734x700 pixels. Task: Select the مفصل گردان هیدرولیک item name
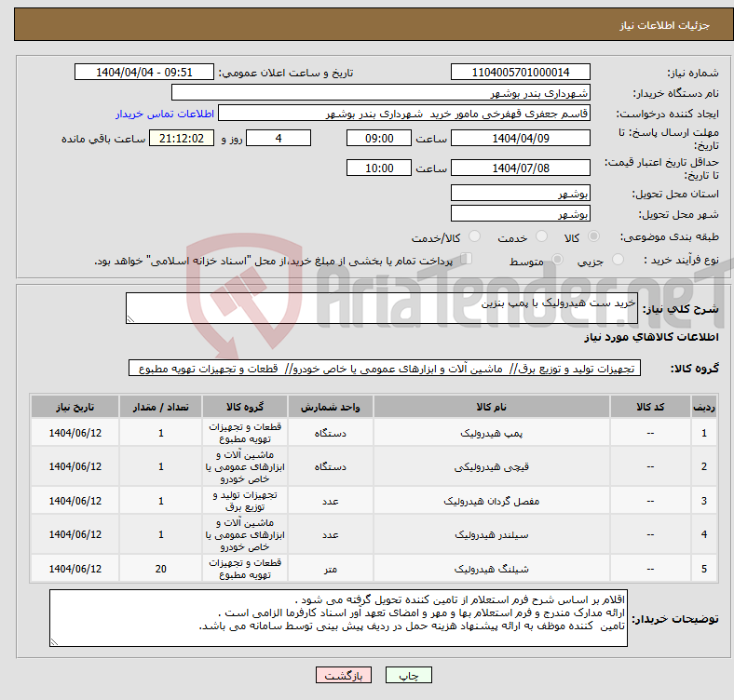(492, 501)
